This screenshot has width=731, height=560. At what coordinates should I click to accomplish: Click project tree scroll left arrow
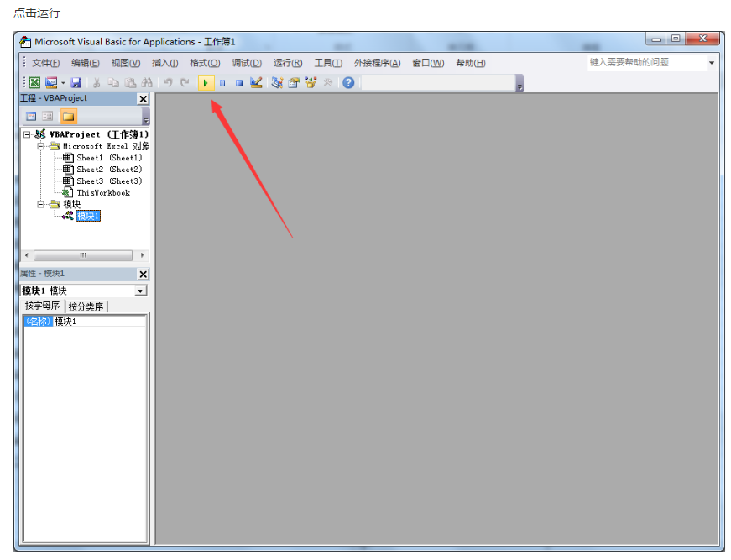coord(27,255)
